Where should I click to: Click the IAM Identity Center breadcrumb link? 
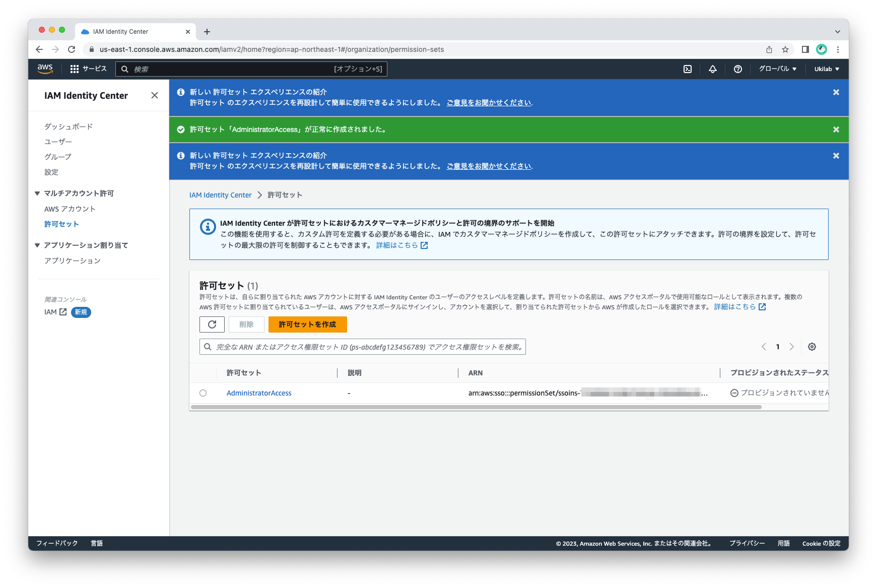(220, 195)
